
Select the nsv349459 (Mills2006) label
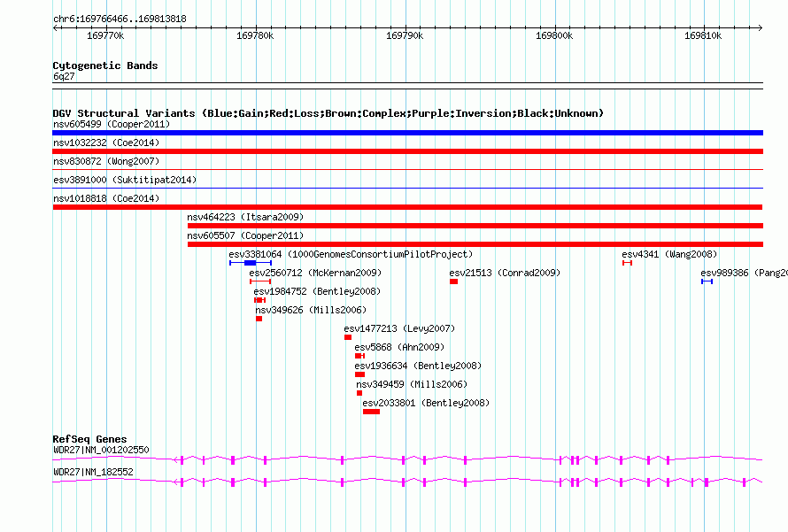[412, 384]
